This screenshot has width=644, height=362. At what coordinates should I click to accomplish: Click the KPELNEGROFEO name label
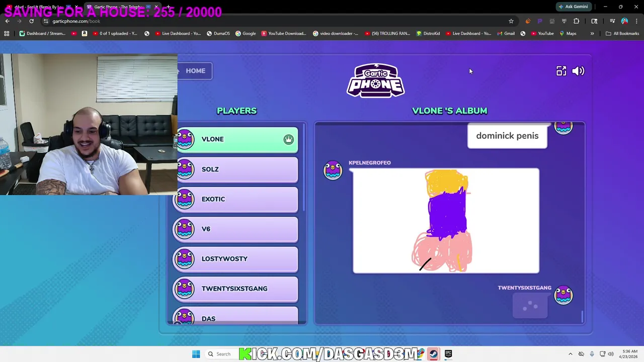click(369, 162)
